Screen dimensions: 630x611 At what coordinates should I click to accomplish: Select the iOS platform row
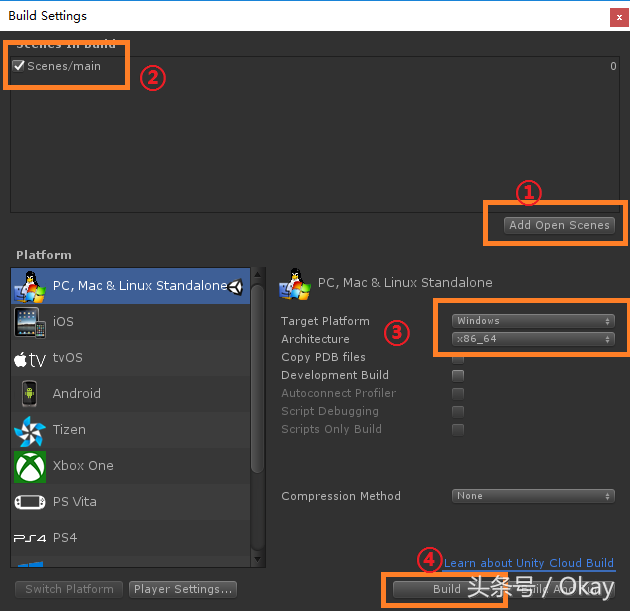[131, 322]
